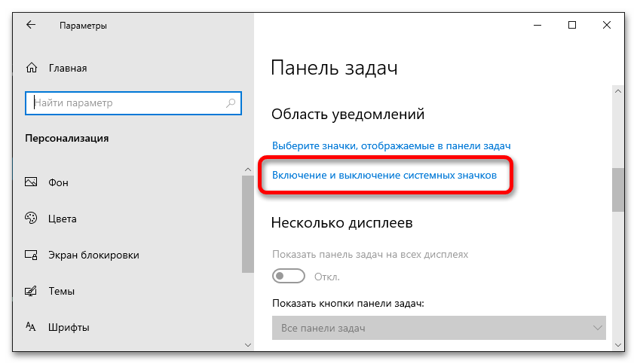The height and width of the screenshot is (364, 637).
Task: Open the Шрифты section
Action: click(x=69, y=327)
